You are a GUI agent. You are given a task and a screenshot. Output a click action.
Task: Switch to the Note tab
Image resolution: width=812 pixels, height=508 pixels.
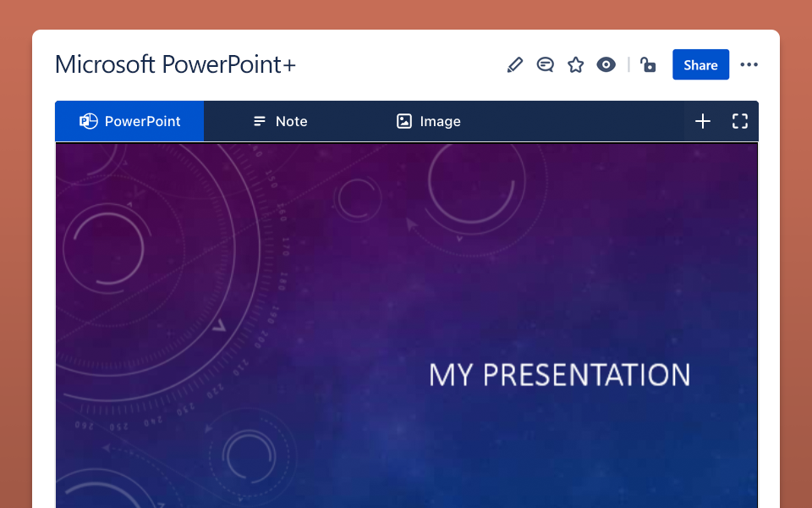point(280,121)
